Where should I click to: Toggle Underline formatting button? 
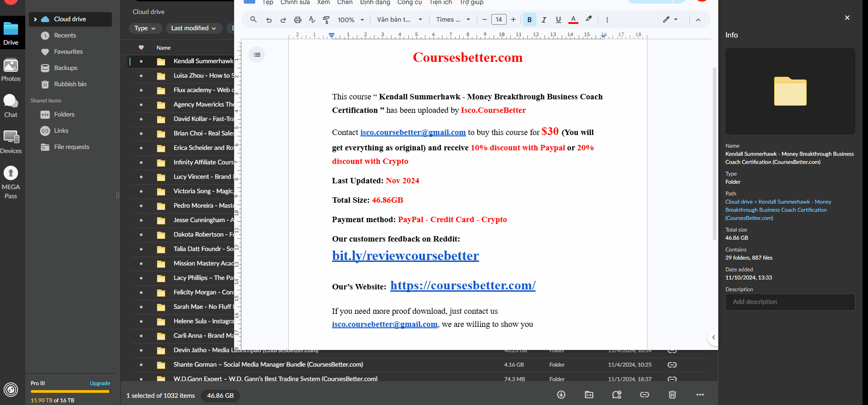(558, 20)
